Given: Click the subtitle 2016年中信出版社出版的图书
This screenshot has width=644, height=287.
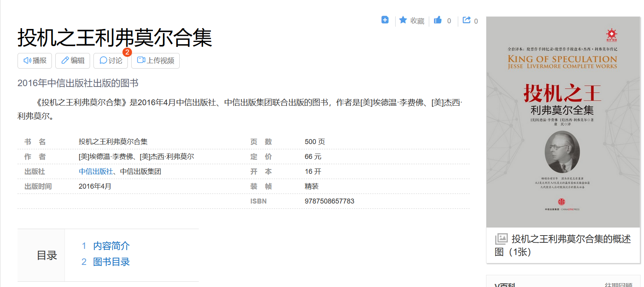Looking at the screenshot, I should [78, 83].
